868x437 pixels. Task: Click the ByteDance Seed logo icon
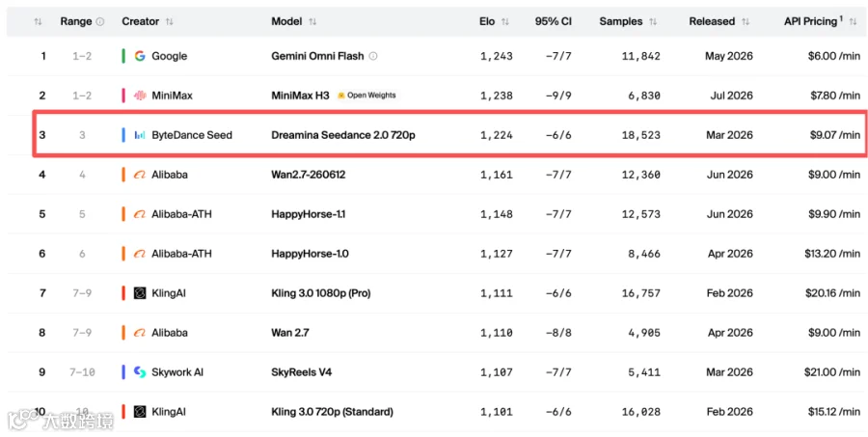pos(140,135)
